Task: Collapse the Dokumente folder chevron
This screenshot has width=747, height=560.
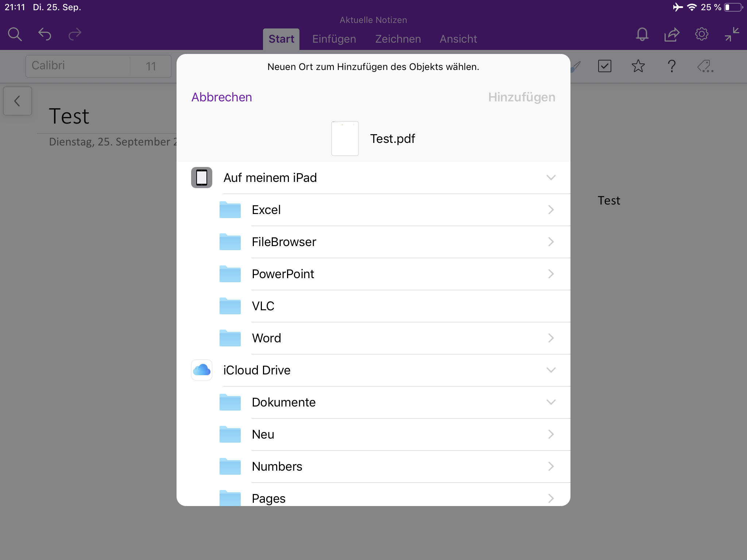Action: pos(551,402)
